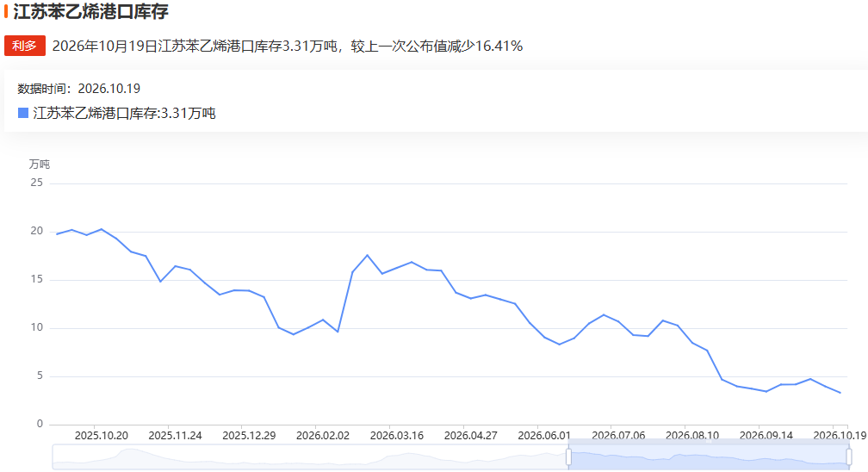Viewport: 868px width, 472px height.
Task: Click the data time text 数据时间：2026.10.19
Action: 78,89
